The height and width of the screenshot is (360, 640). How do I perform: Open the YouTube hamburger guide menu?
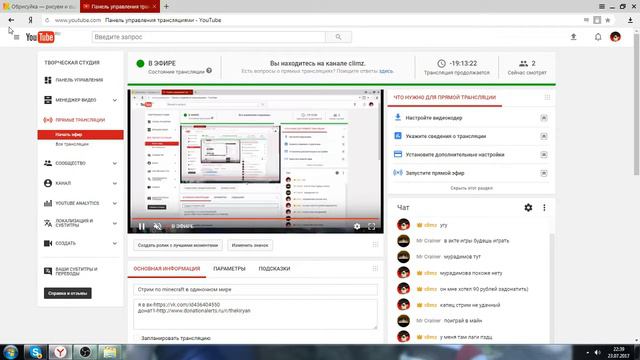pos(16,37)
